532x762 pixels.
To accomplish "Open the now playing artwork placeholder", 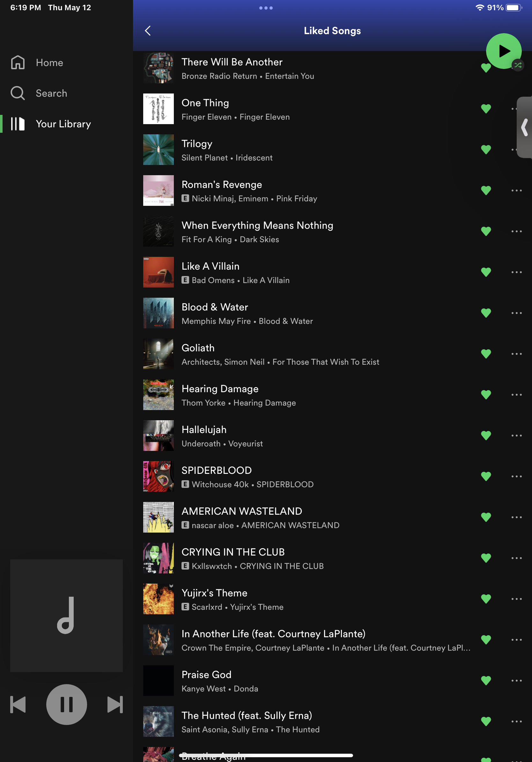I will [x=66, y=616].
